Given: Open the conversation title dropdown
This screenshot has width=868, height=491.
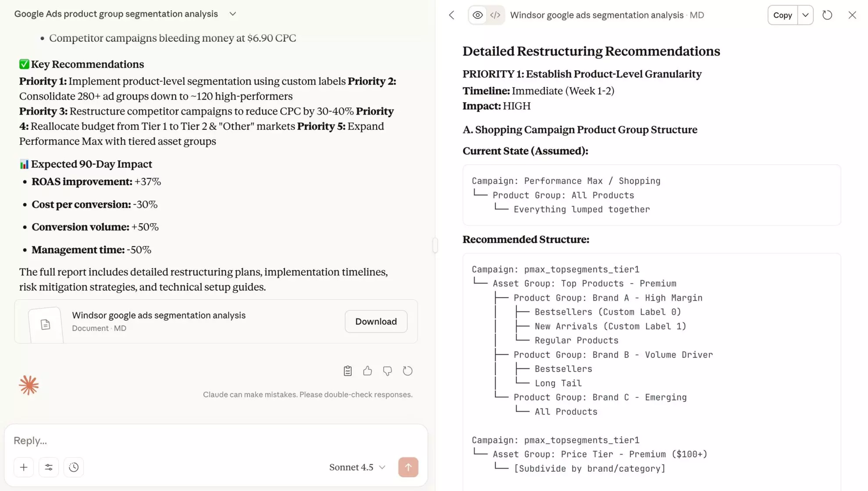Looking at the screenshot, I should [232, 14].
